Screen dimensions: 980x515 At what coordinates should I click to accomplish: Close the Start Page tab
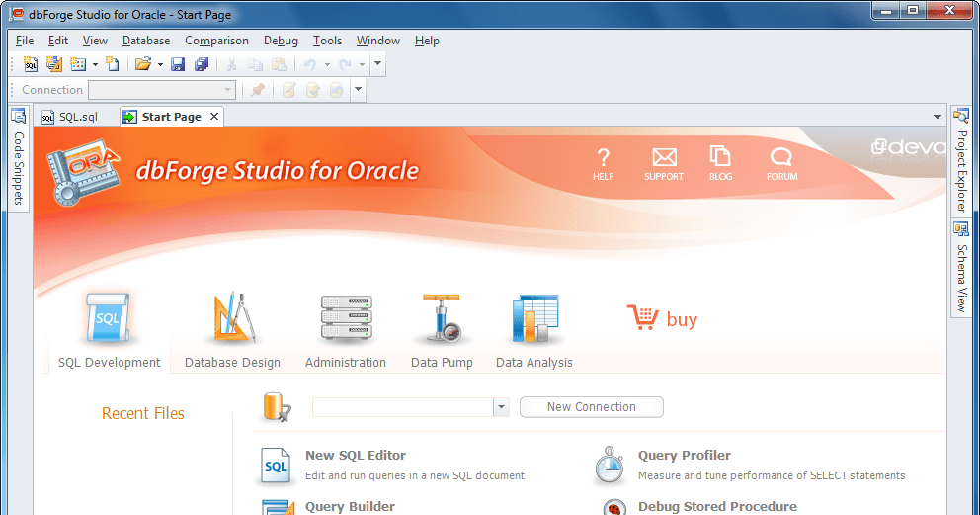[214, 117]
